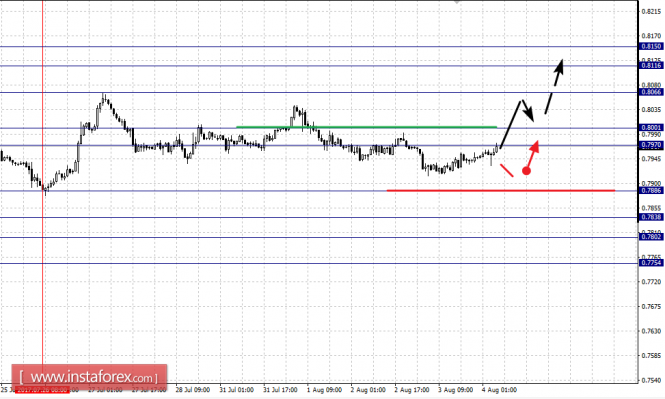Click the 31 Jul 17:00 time label
This screenshot has height=399, width=665.
tap(280, 390)
